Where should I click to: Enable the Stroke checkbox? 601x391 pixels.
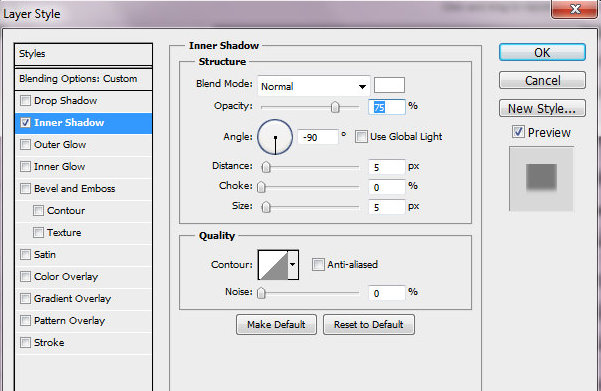pyautogui.click(x=25, y=342)
